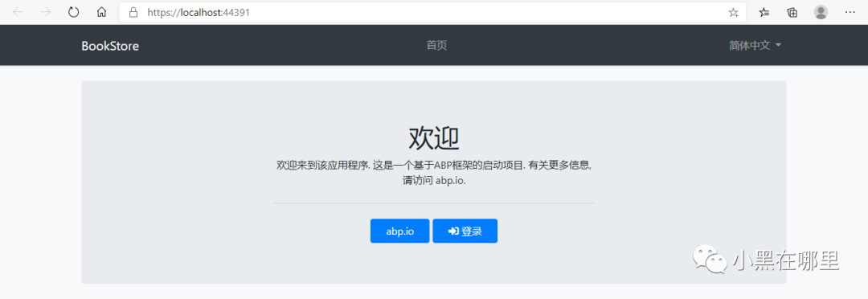Go to browser home page icon

pos(101,12)
